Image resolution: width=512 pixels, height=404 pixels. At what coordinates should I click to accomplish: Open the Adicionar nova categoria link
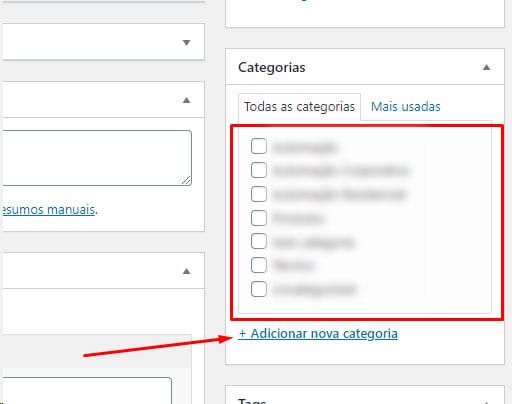click(x=318, y=334)
